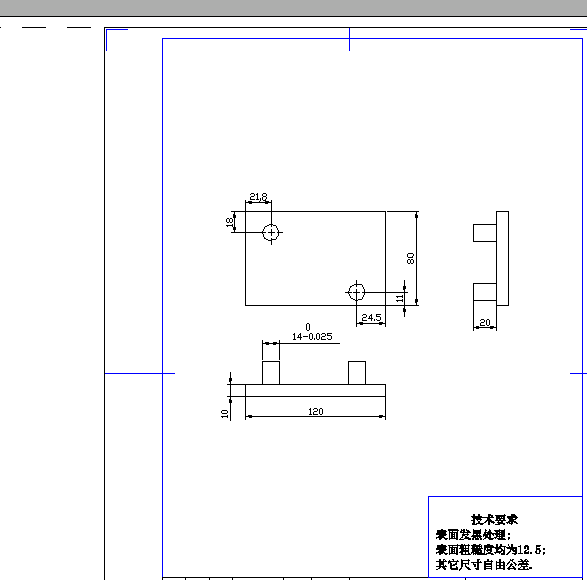Screen dimensions: 587x580
Task: Select the 21.8 dimension text
Action: click(258, 197)
